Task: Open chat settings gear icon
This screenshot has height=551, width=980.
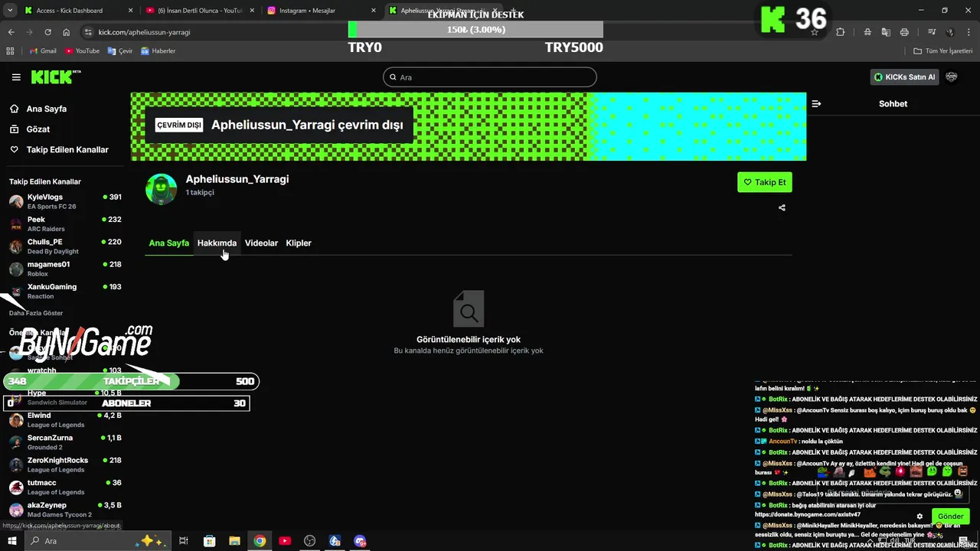Action: pyautogui.click(x=920, y=517)
